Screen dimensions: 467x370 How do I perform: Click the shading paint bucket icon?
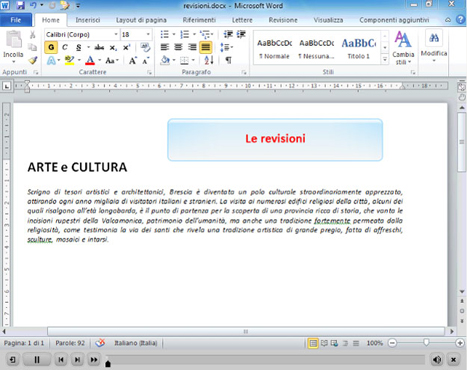coord(165,60)
